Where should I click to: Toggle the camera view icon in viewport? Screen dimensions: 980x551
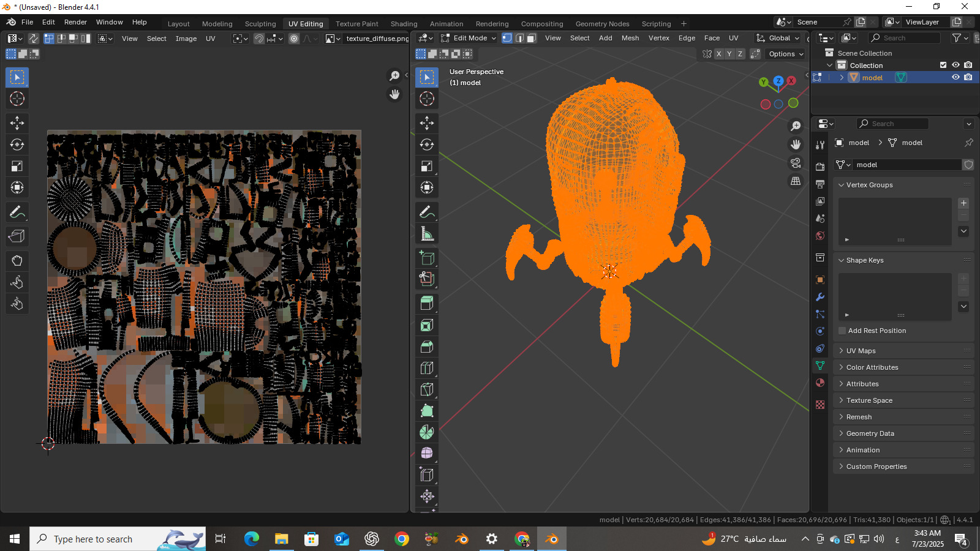796,163
